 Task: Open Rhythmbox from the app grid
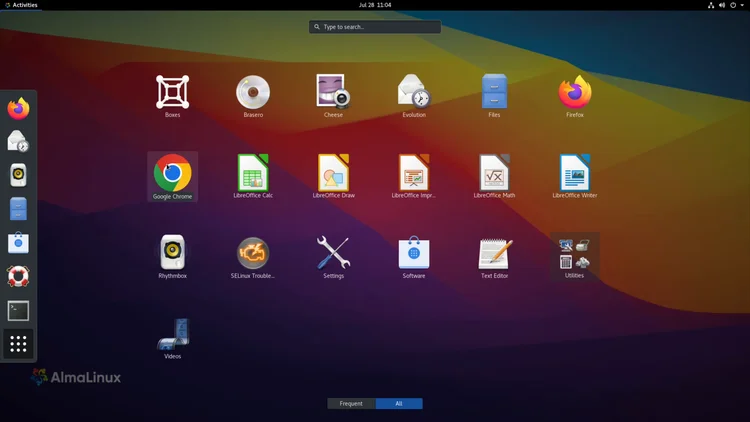172,256
